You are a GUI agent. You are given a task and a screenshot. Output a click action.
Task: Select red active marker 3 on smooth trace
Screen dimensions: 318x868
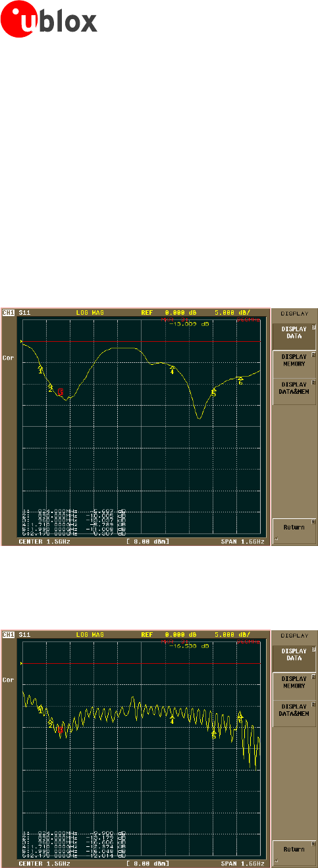coord(60,393)
